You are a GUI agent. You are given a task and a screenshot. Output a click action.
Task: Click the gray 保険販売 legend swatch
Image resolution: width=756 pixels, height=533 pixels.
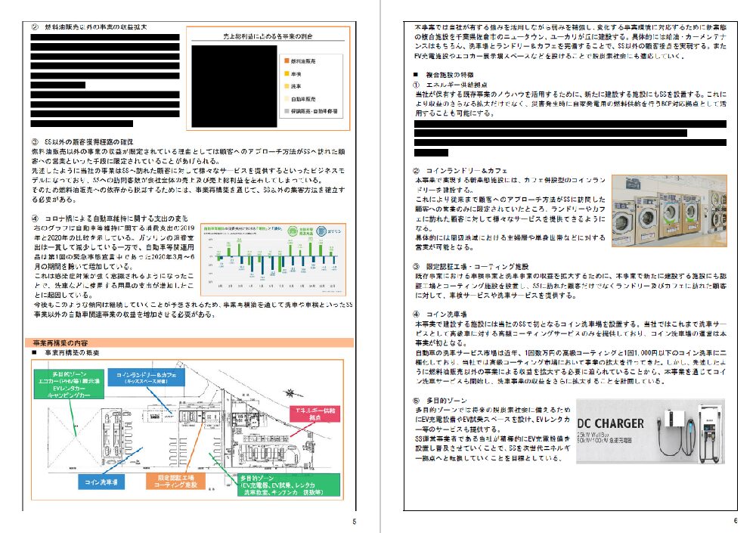pyautogui.click(x=285, y=110)
